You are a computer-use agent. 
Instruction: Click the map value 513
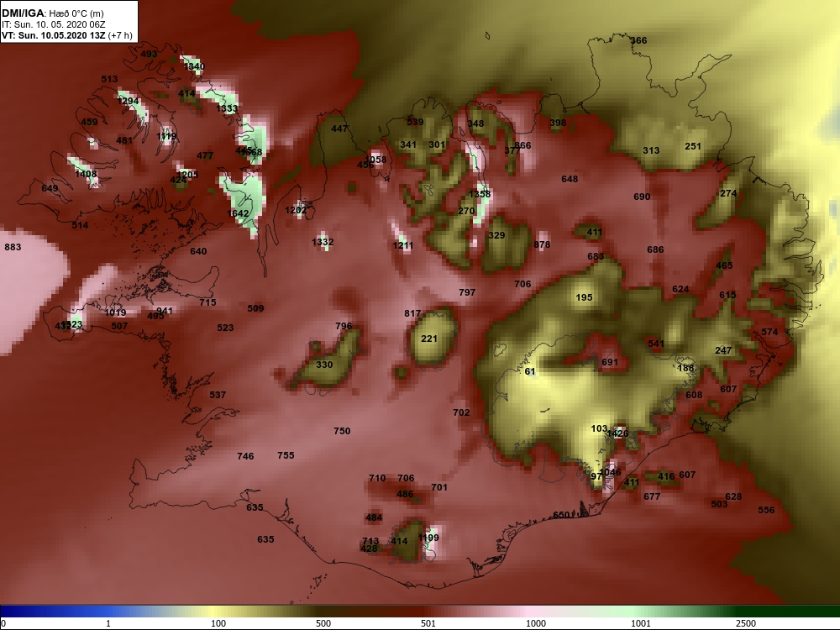pos(109,79)
